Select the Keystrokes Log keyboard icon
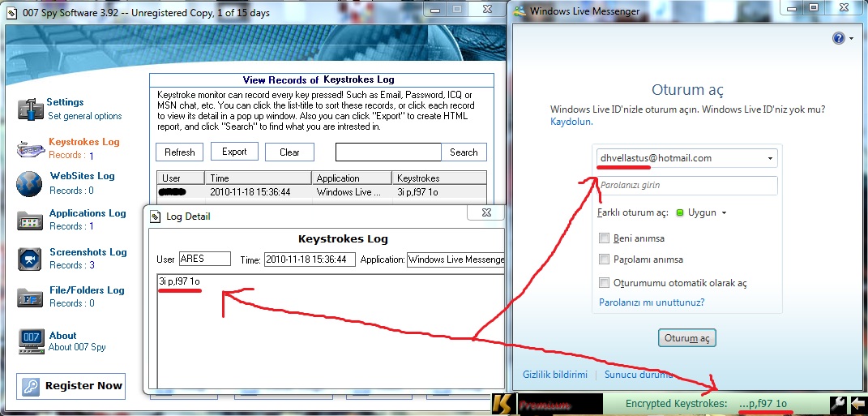The height and width of the screenshot is (416, 868). pyautogui.click(x=31, y=148)
